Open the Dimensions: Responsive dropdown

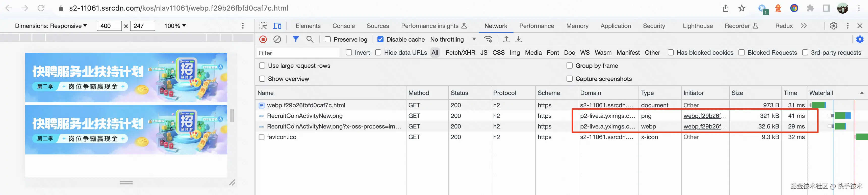coord(51,26)
